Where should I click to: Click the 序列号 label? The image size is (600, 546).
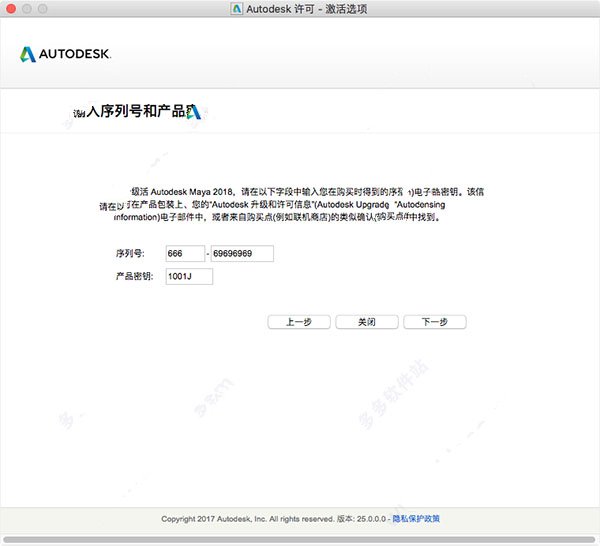[130, 253]
